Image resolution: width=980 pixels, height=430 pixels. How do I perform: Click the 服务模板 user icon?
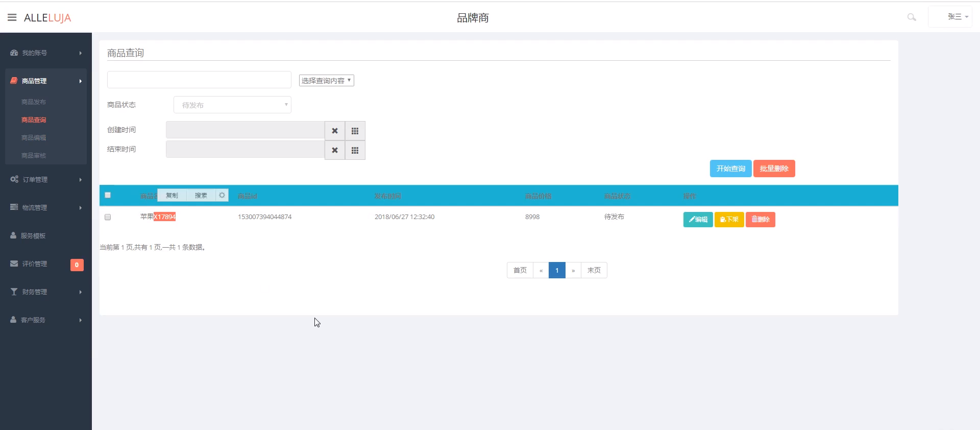[x=14, y=235]
